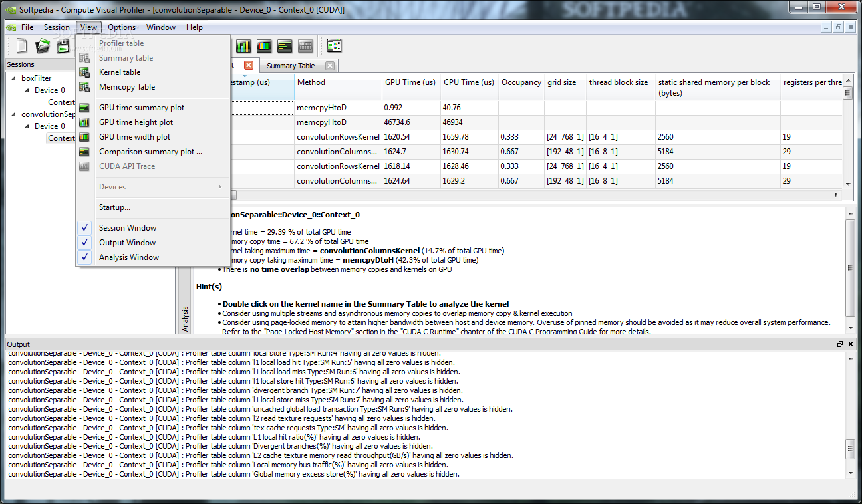Close the active tab with the red X
This screenshot has height=504, width=862.
(249, 65)
